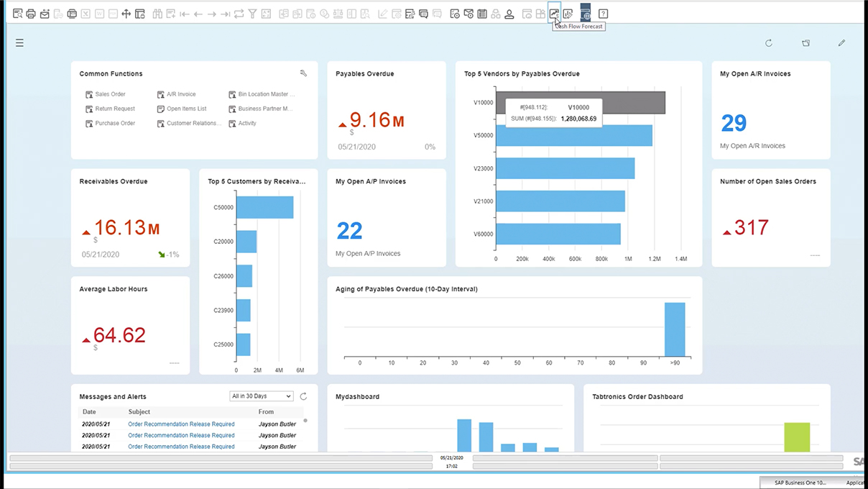Image resolution: width=868 pixels, height=489 pixels.
Task: Open the All in 30 Days dropdown
Action: point(262,396)
